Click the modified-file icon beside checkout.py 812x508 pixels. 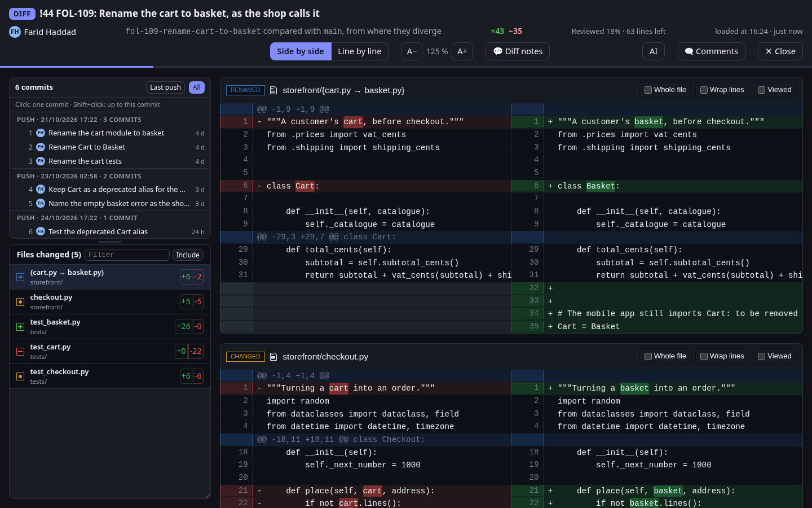pyautogui.click(x=20, y=302)
